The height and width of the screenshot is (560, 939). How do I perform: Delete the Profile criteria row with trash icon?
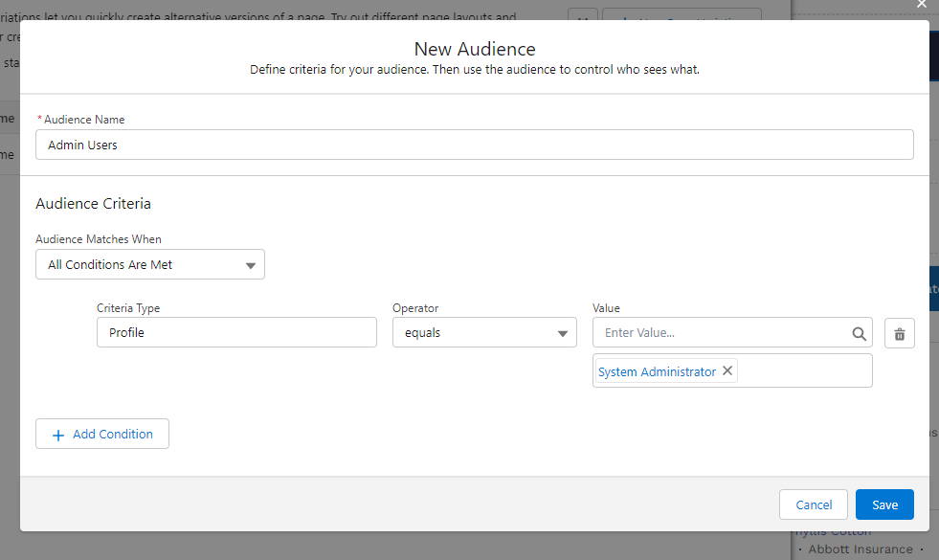pyautogui.click(x=899, y=332)
